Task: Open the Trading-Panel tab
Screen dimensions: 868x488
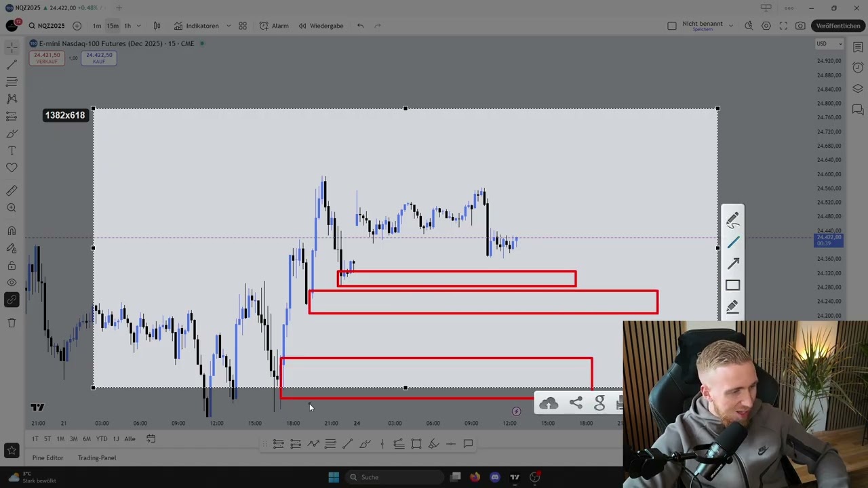Action: [x=97, y=458]
